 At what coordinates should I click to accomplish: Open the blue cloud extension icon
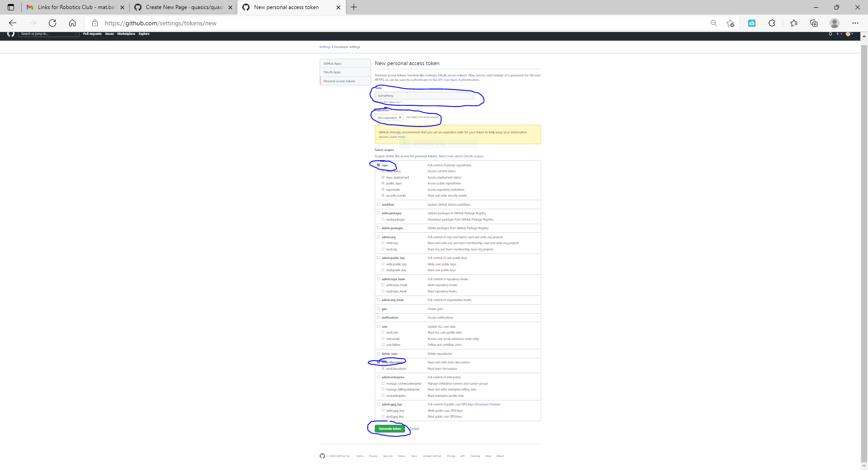click(752, 23)
